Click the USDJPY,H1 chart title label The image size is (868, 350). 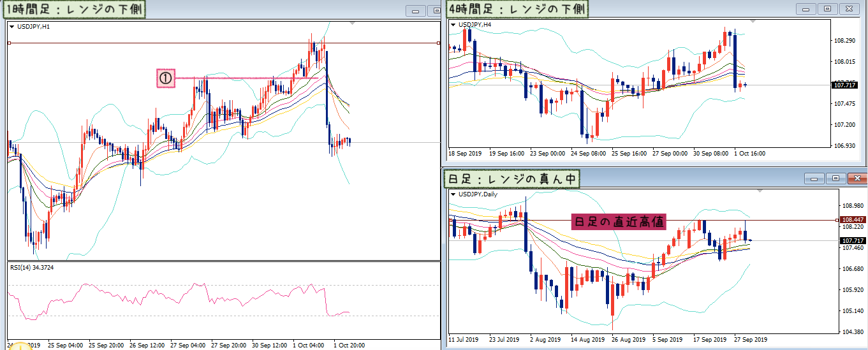(x=33, y=27)
